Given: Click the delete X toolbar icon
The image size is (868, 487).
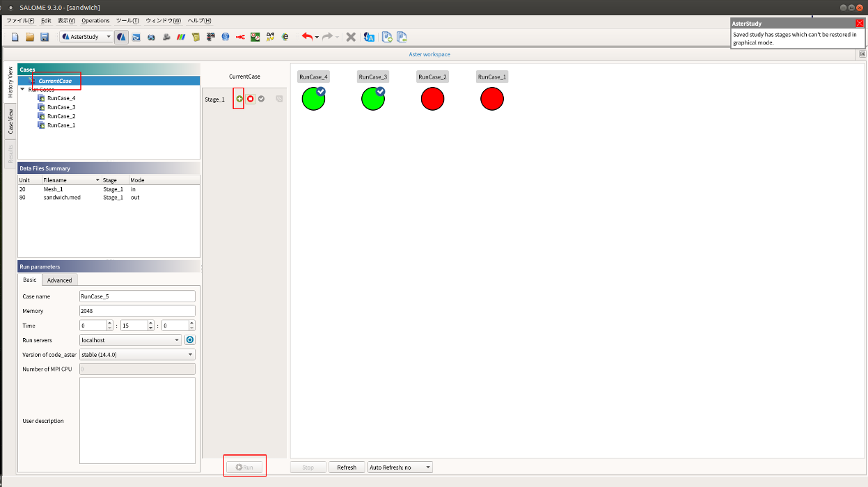Looking at the screenshot, I should 351,37.
